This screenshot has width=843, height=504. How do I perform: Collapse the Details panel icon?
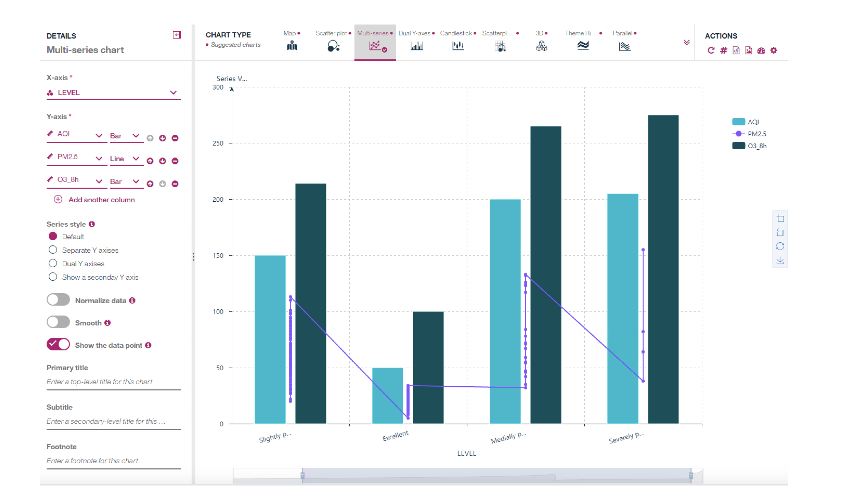click(x=177, y=35)
